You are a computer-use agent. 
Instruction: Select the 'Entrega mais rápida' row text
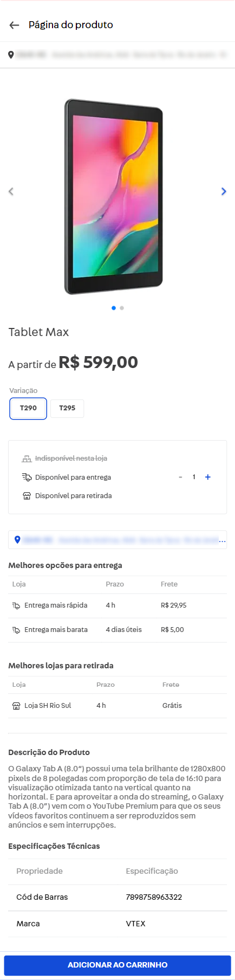[x=56, y=605]
